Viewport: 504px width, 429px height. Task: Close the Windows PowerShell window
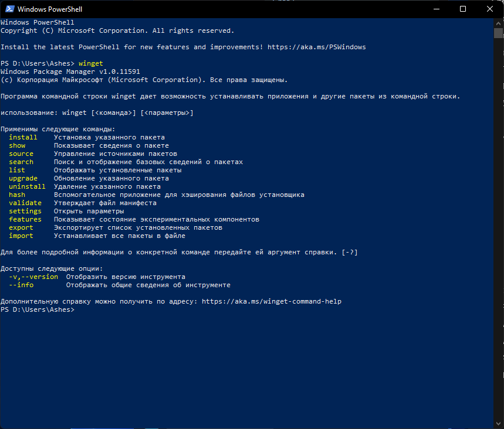[489, 9]
